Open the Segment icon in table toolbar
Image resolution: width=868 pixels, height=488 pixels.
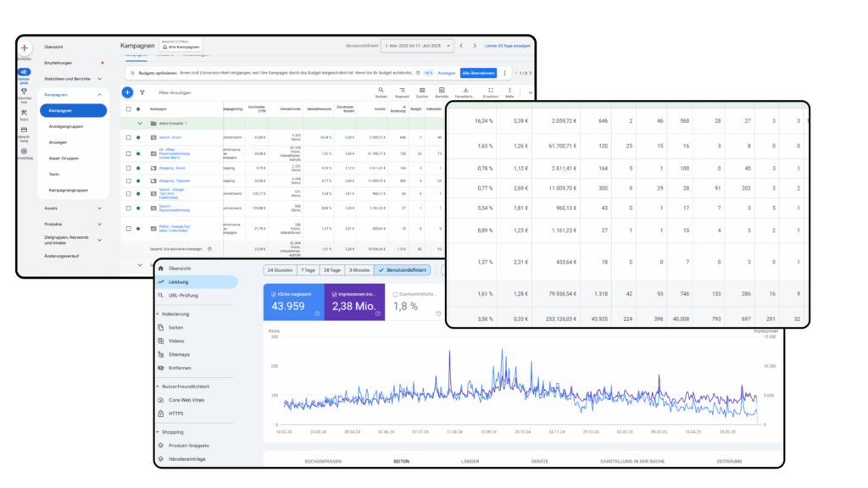(x=402, y=91)
